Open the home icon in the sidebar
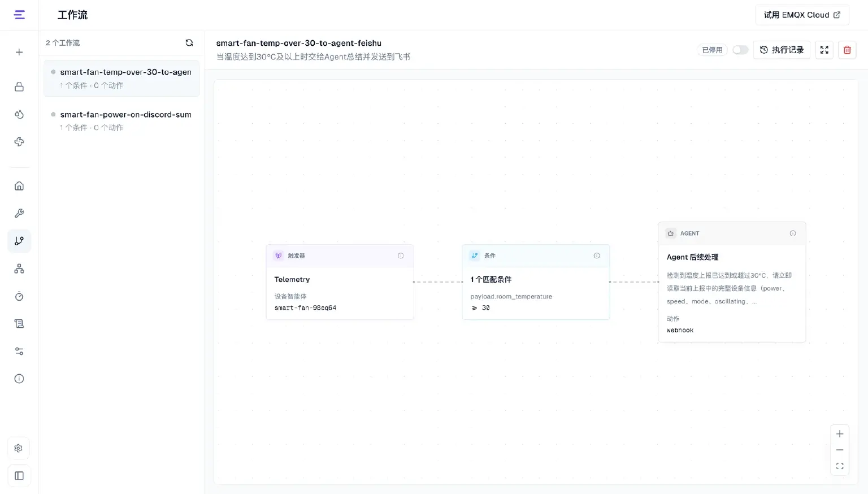868x494 pixels. (x=19, y=186)
